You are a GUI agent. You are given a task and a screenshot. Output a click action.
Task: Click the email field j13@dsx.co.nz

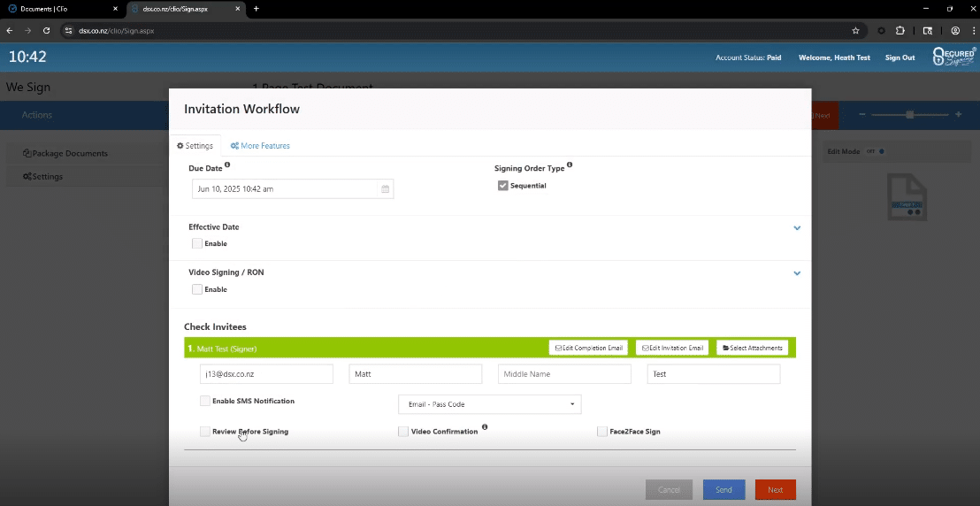[x=266, y=374]
